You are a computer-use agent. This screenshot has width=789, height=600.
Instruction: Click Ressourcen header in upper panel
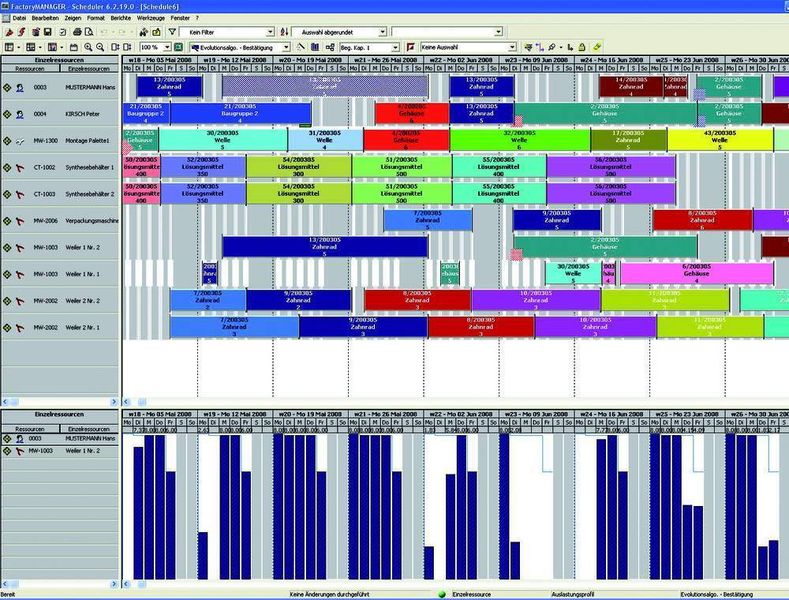[30, 68]
